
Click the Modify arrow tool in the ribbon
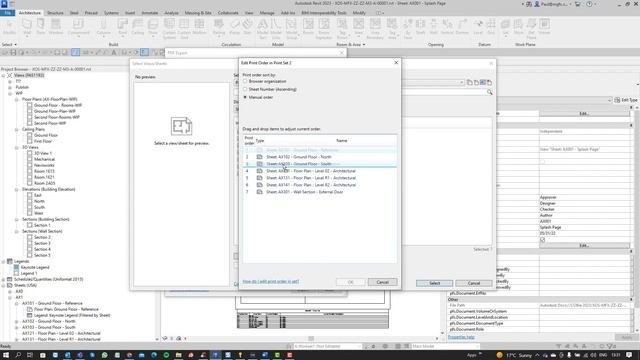[9, 27]
